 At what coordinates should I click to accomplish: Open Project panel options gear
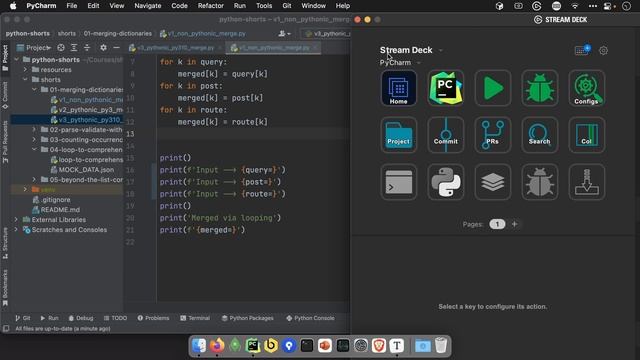[x=103, y=48]
